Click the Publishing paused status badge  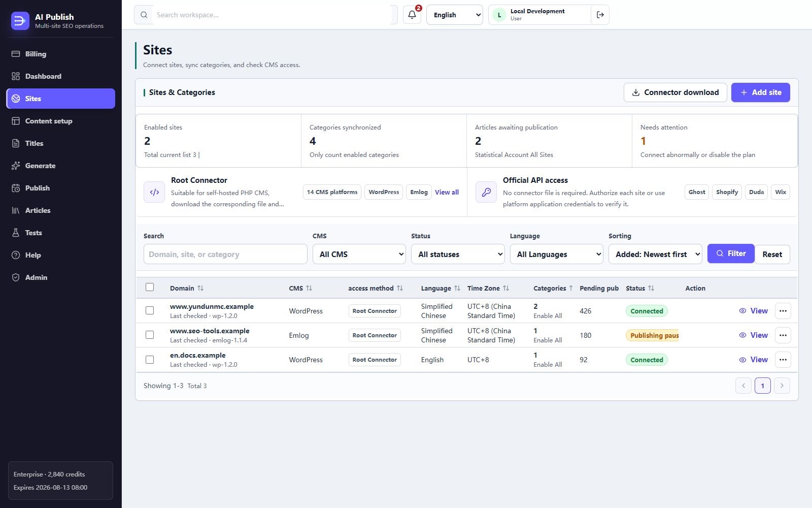click(x=653, y=335)
